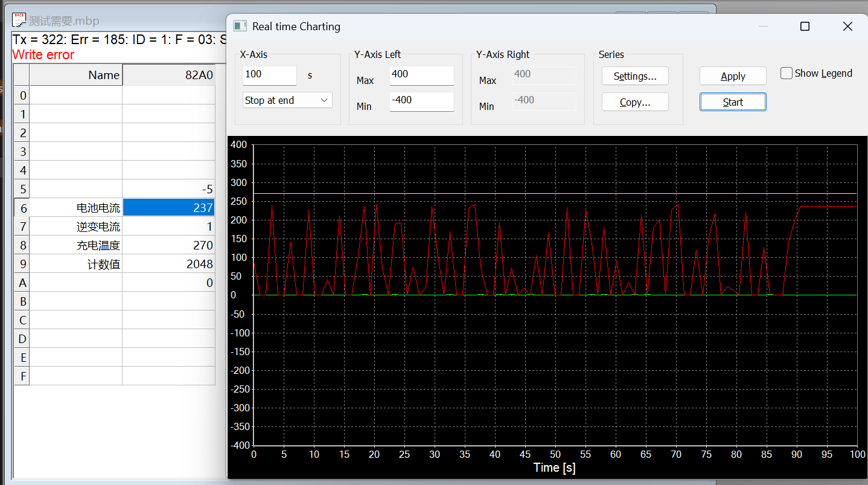The height and width of the screenshot is (485, 868).
Task: Click the Apply button
Action: [x=733, y=77]
